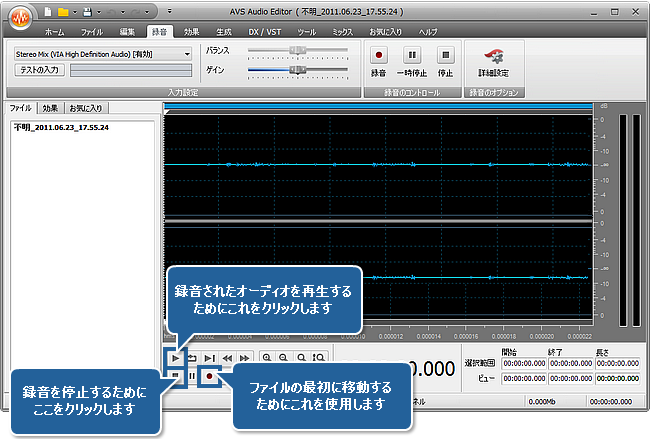Open the ミックス ribbon tab
The width and height of the screenshot is (650, 439).
342,32
